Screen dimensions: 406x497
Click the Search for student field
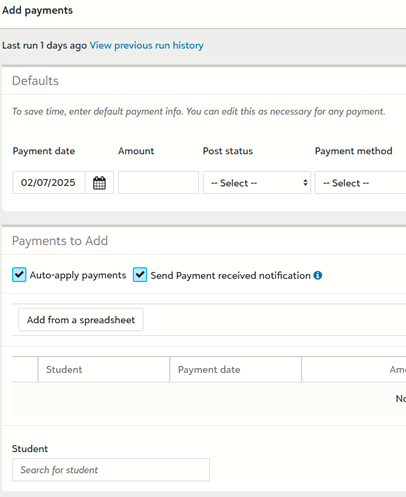click(x=111, y=470)
